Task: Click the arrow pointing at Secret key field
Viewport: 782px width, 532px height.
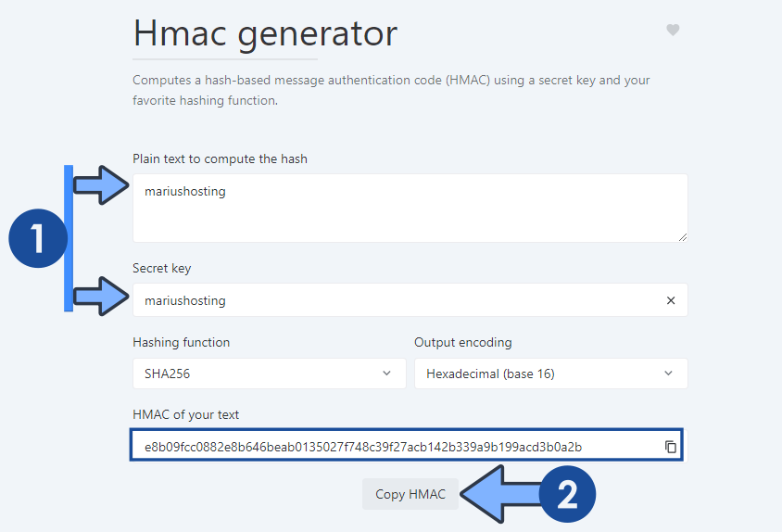Action: coord(101,298)
